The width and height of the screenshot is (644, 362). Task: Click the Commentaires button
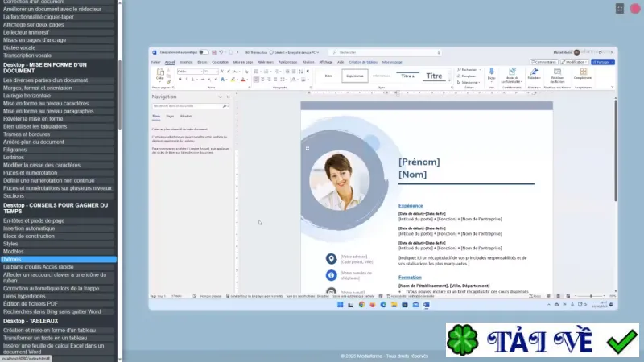tap(543, 62)
